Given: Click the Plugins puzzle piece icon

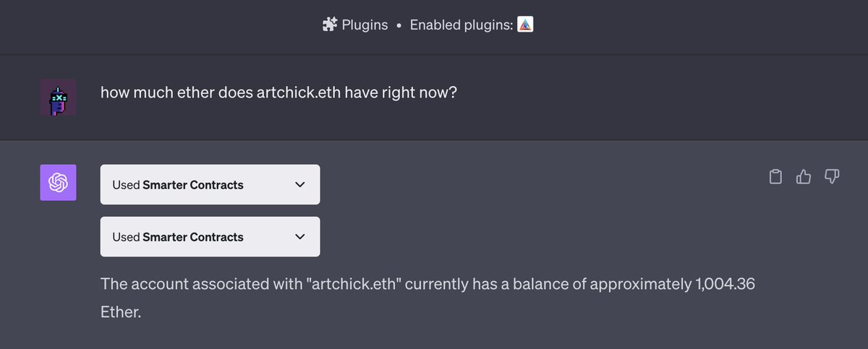Looking at the screenshot, I should coord(330,25).
